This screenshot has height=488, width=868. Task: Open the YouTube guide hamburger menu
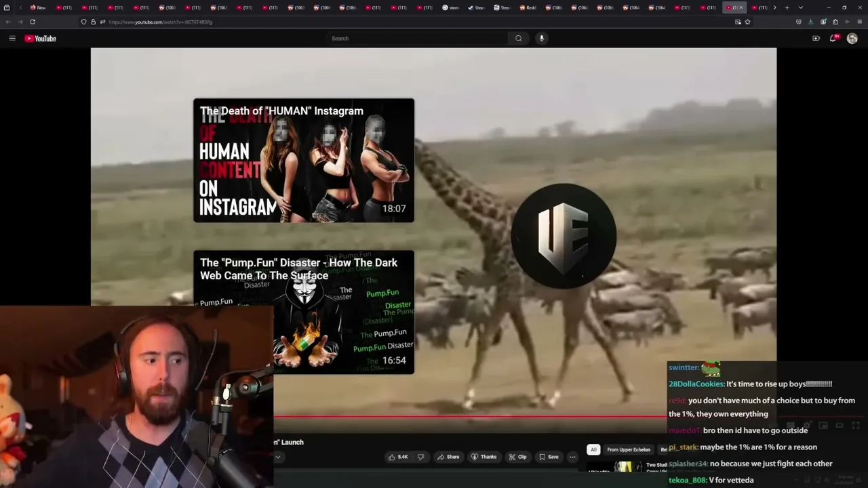pyautogui.click(x=12, y=39)
